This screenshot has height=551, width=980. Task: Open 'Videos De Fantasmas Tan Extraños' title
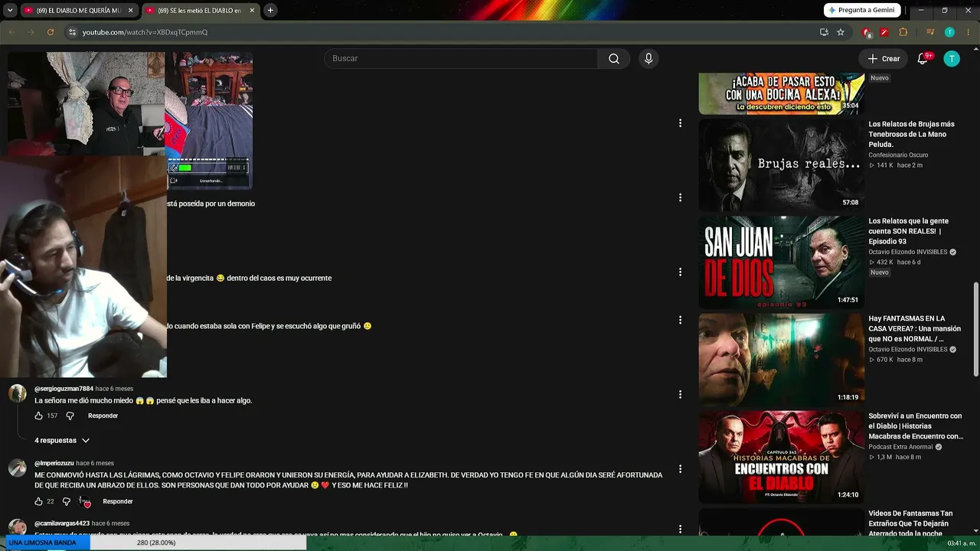pyautogui.click(x=910, y=523)
